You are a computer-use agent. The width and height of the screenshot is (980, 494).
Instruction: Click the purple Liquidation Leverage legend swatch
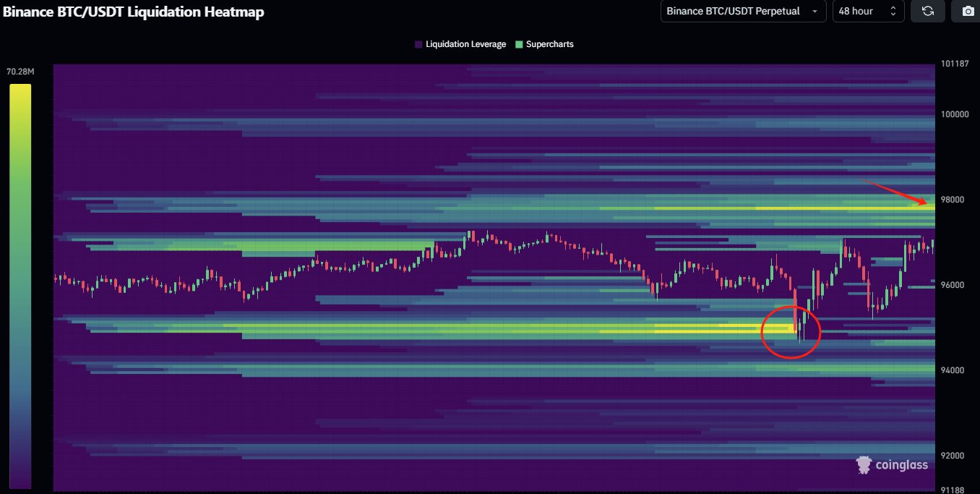(419, 44)
